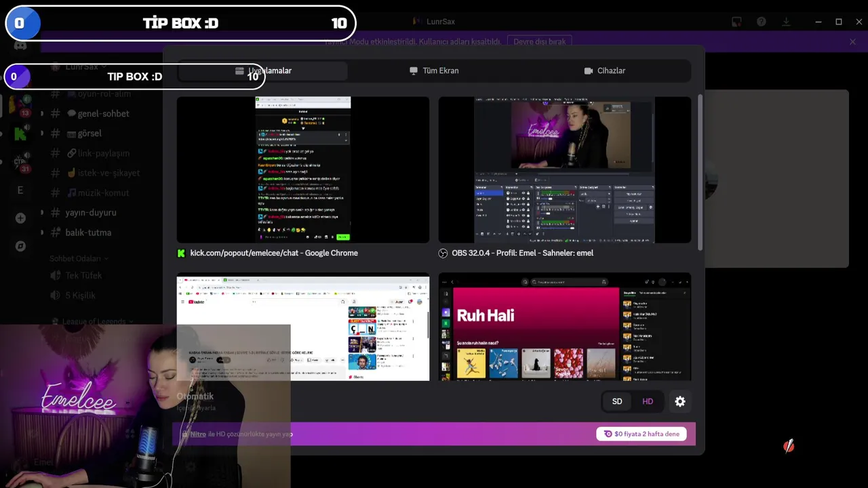Open the Discord downloads icon in title bar
Screen dimensions: 868x488
pos(787,22)
